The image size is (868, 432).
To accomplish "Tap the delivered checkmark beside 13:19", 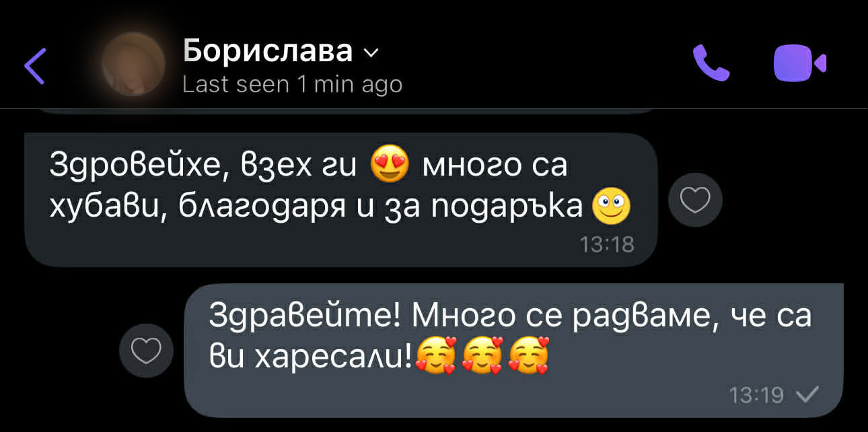I will click(x=807, y=394).
